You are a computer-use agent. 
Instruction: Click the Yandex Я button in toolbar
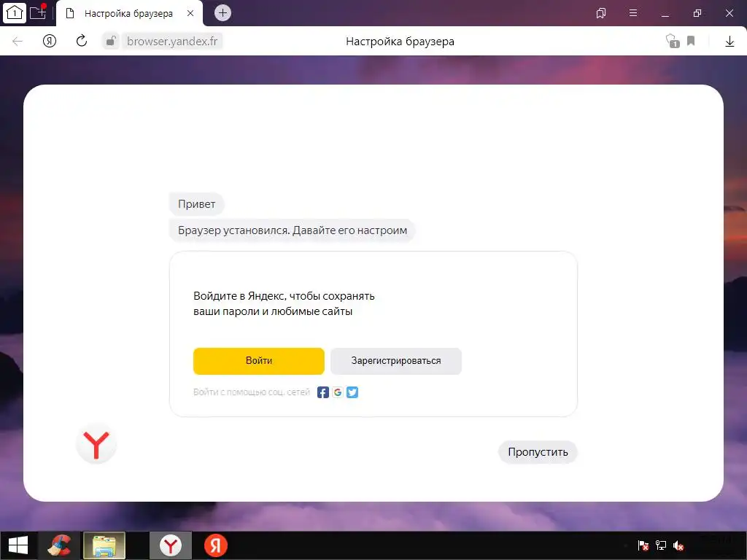[x=50, y=41]
